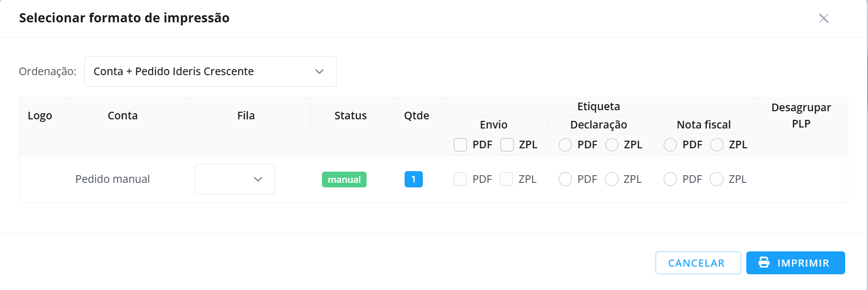Image resolution: width=868 pixels, height=290 pixels.
Task: Click the blue quantity badge showing 1
Action: coord(414,179)
